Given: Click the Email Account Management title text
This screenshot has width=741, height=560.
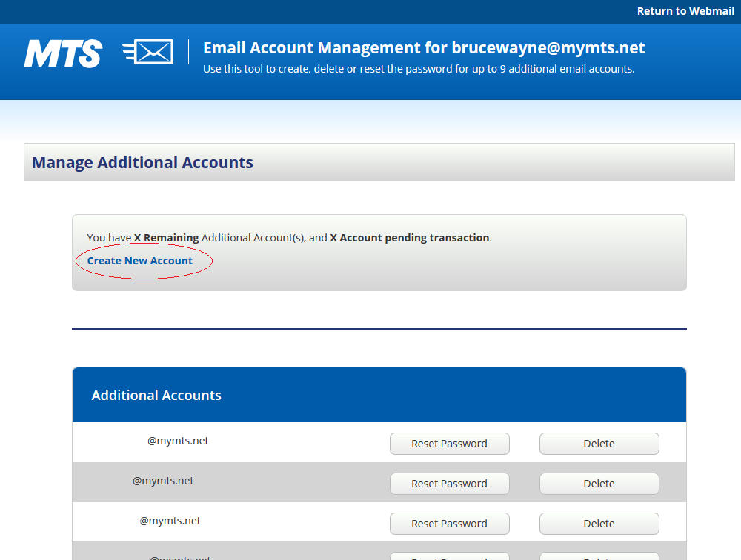Looking at the screenshot, I should click(424, 47).
